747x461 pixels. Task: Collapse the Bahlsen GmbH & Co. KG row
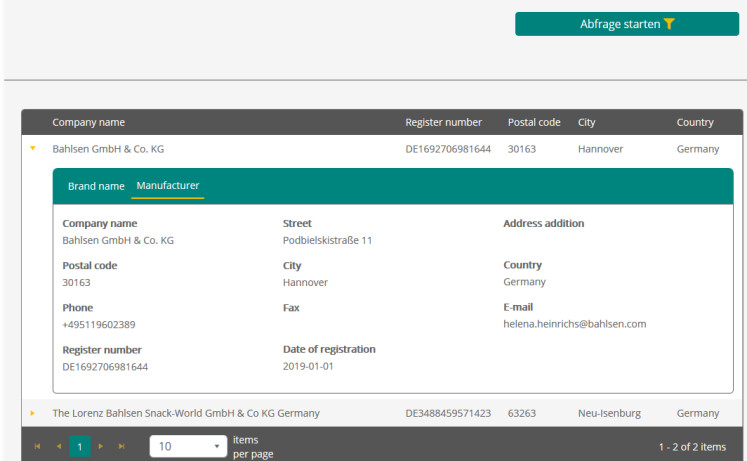pyautogui.click(x=32, y=149)
